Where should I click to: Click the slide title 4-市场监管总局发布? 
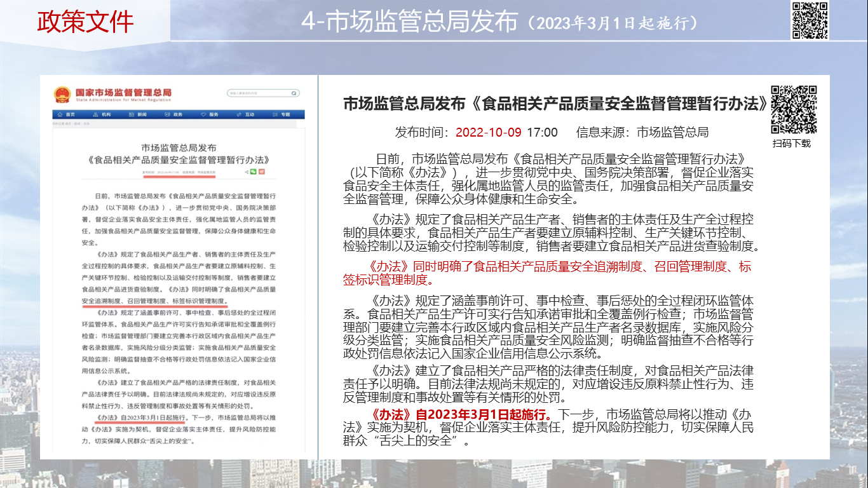[410, 22]
